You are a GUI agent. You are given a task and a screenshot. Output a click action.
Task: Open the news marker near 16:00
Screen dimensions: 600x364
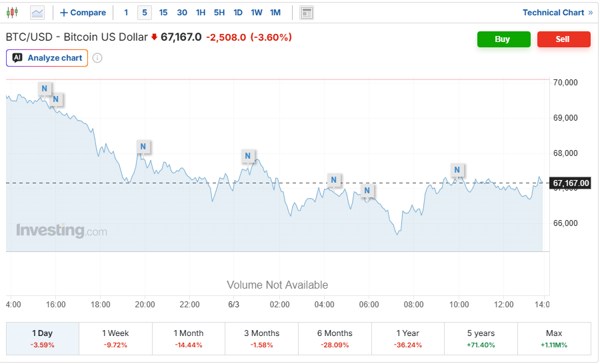tap(56, 99)
